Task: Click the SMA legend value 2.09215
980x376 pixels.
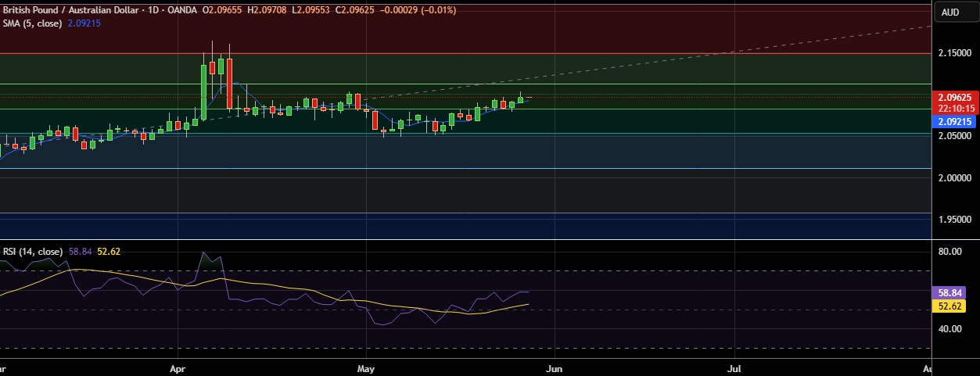Action: pyautogui.click(x=85, y=23)
